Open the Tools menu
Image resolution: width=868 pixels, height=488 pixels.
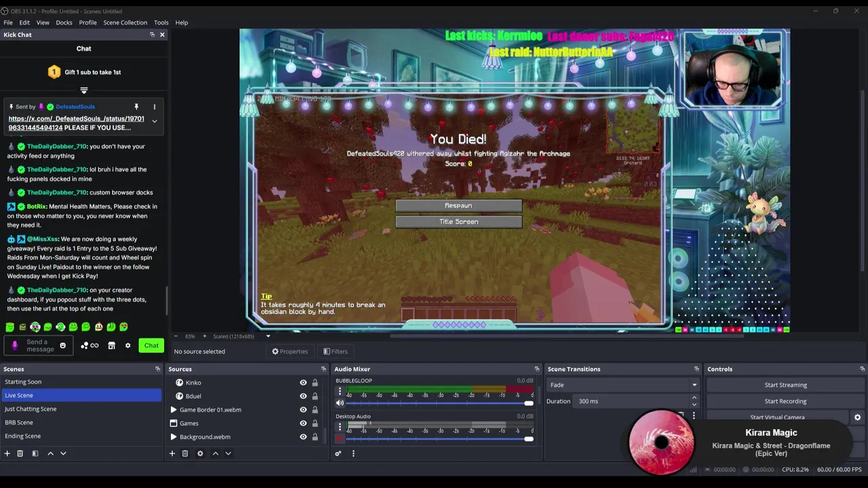point(161,22)
